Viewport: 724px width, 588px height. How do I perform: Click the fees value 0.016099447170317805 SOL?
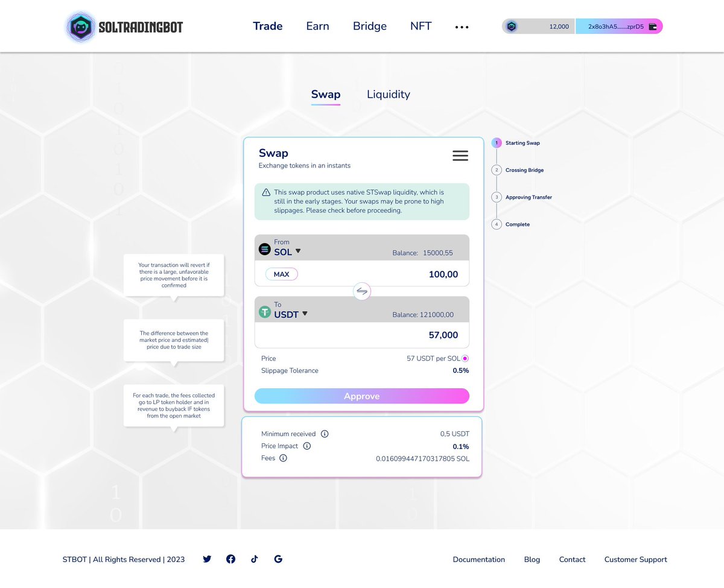tap(422, 458)
